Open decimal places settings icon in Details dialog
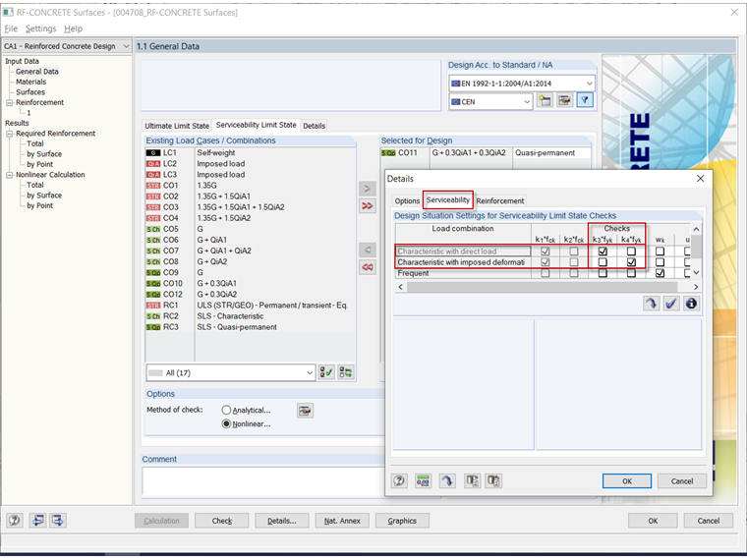 [423, 481]
